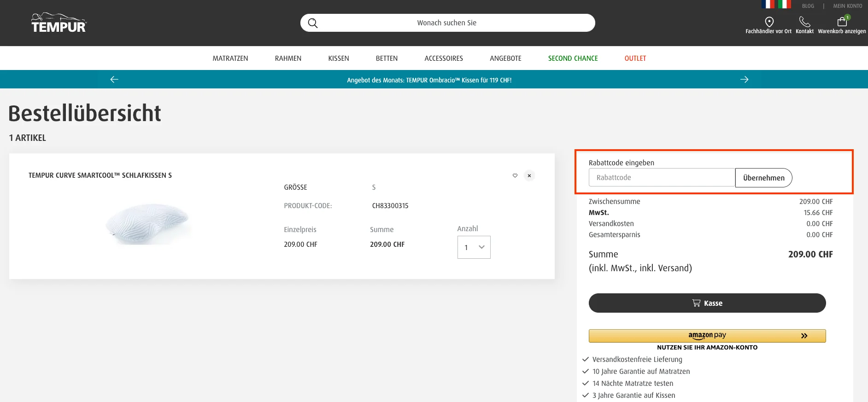The width and height of the screenshot is (868, 402).
Task: Click the MEIN KONTO link
Action: click(x=848, y=6)
